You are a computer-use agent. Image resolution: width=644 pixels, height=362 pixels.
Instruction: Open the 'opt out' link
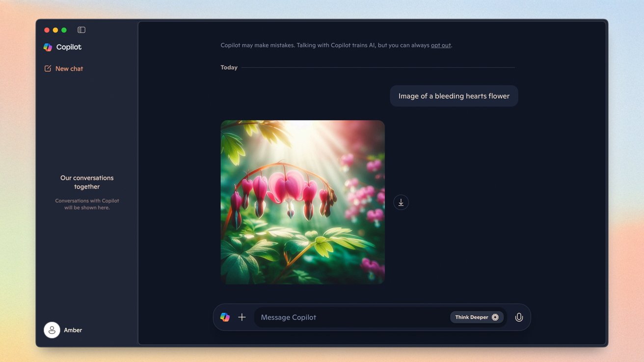coord(440,45)
